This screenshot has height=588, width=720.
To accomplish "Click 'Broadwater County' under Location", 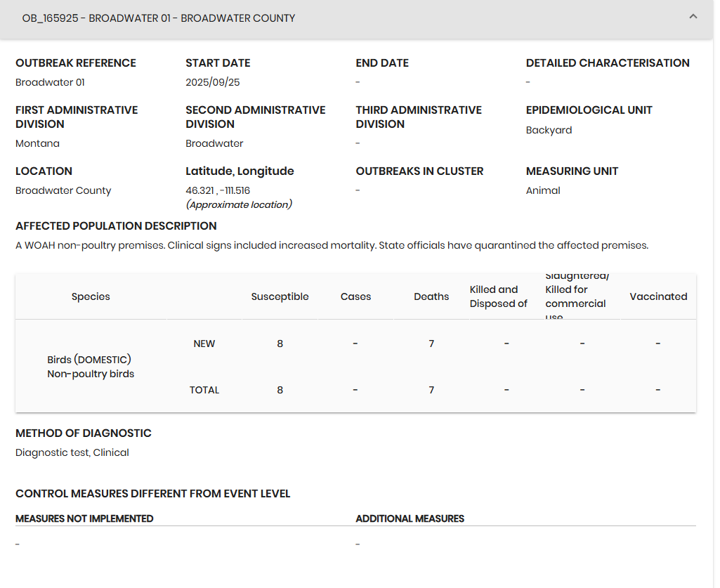I will tap(63, 190).
